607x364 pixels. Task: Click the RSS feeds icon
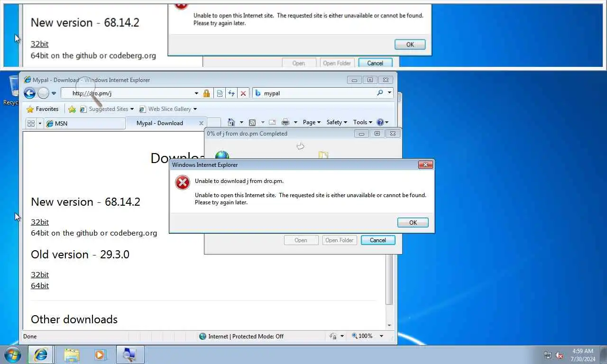pyautogui.click(x=252, y=122)
